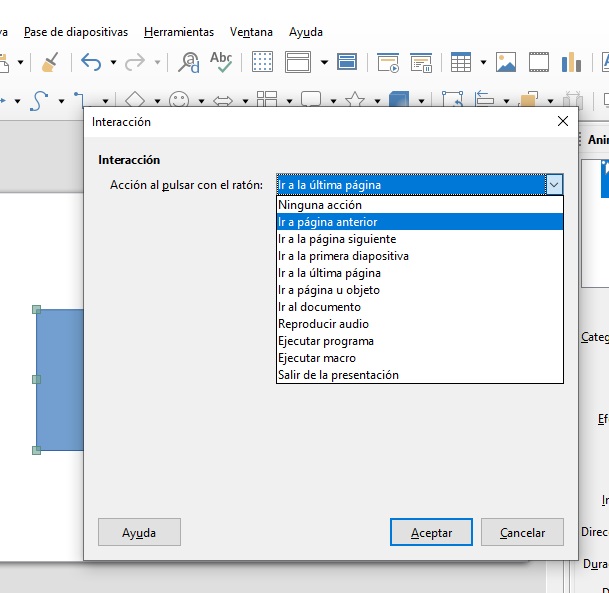
Task: Choose 'Ejecutar macro' option
Action: coord(419,358)
